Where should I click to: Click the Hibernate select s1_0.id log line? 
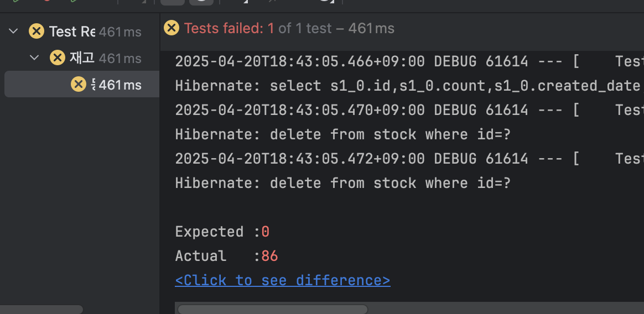409,86
